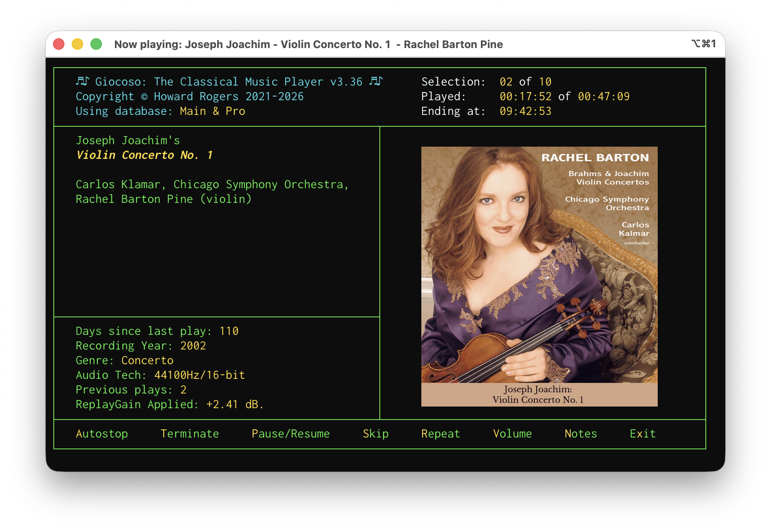Click the ⌥⌘1 shortcut indicator in title bar
This screenshot has height=532, width=771.
pyautogui.click(x=703, y=44)
